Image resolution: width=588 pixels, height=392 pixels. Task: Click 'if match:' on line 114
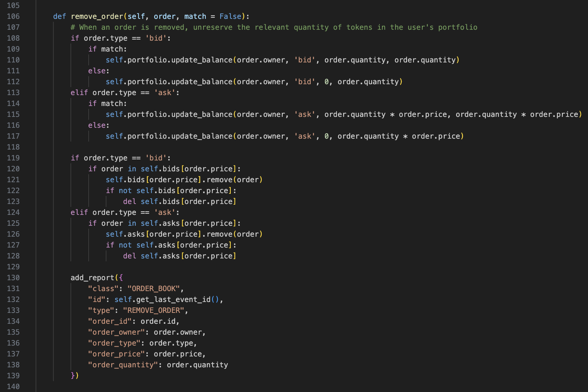pyautogui.click(x=108, y=103)
